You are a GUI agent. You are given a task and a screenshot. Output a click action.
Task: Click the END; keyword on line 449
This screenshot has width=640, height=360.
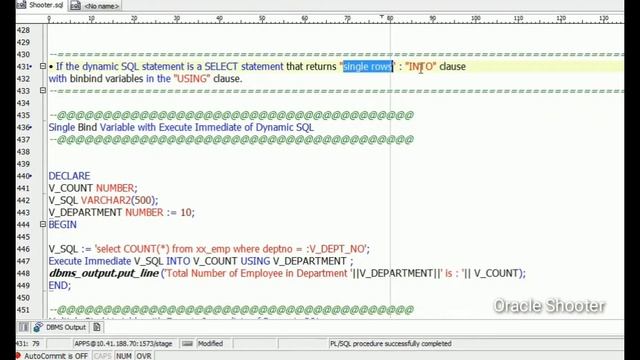[x=60, y=285]
